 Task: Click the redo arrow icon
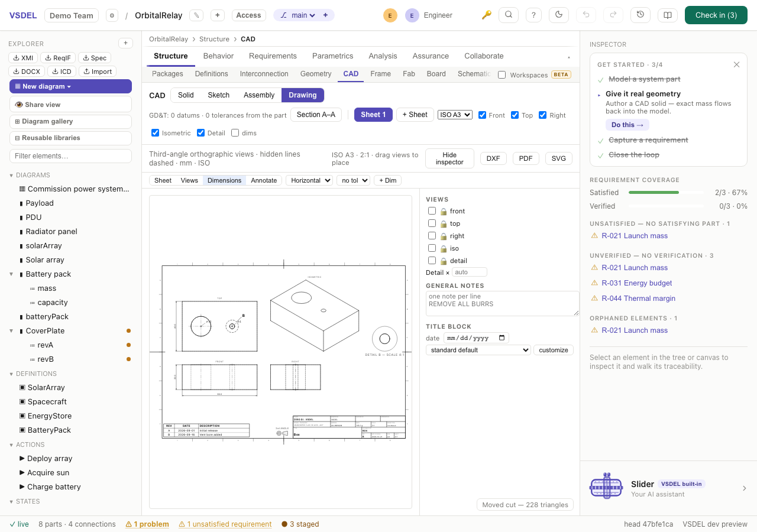(x=613, y=15)
